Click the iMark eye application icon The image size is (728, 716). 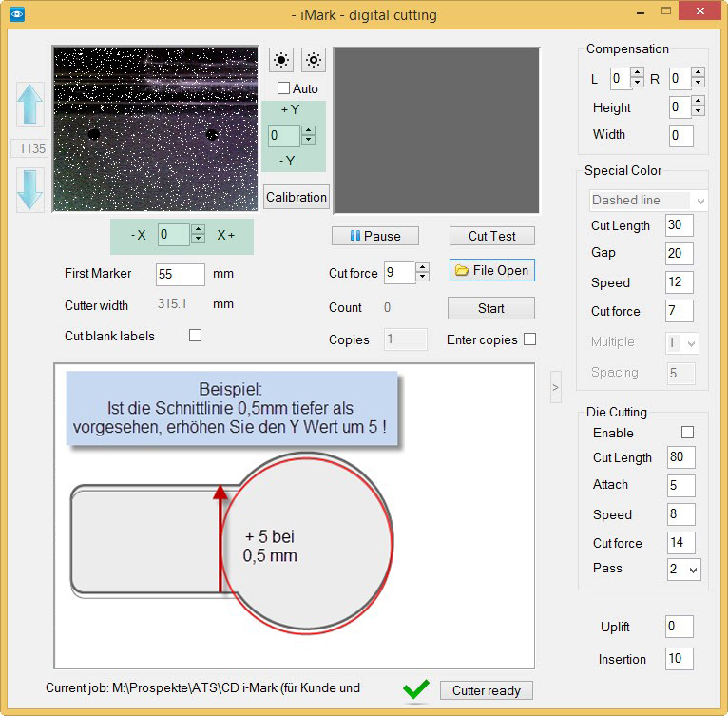tap(17, 14)
